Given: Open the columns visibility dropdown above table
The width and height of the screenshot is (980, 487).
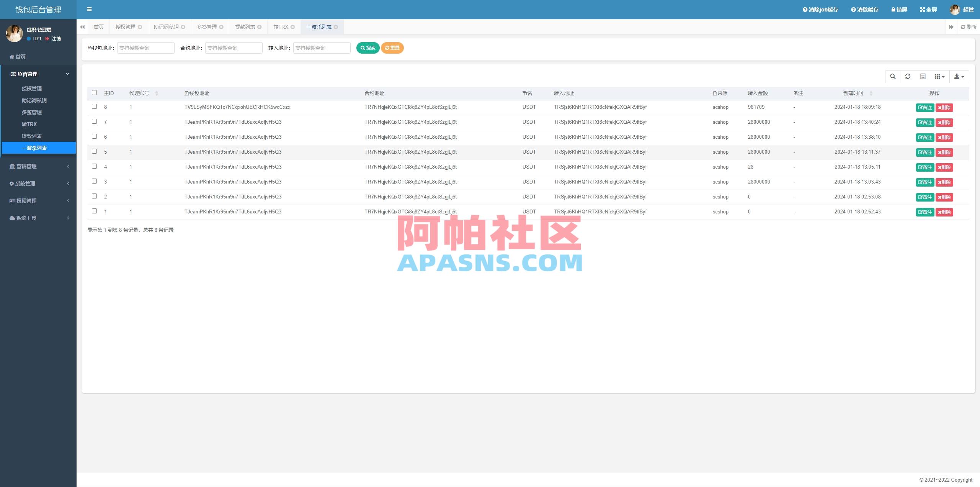Looking at the screenshot, I should pyautogui.click(x=939, y=76).
